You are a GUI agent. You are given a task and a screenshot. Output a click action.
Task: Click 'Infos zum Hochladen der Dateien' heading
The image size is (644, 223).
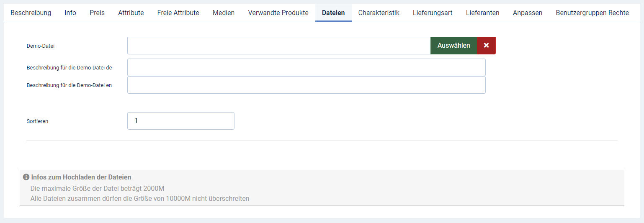tap(81, 177)
